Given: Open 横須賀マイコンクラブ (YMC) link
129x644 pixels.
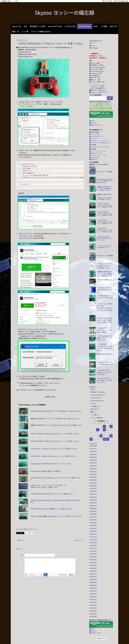Looking at the screenshot, I should (x=98, y=165).
